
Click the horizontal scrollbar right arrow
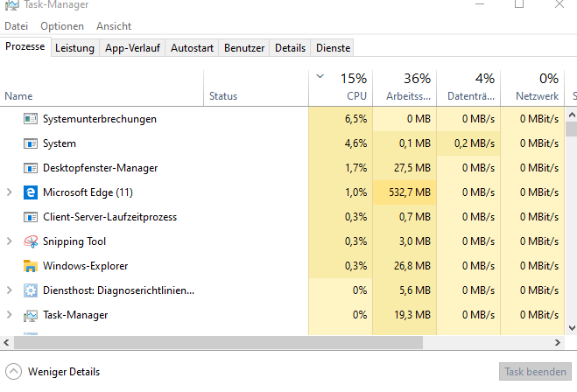558,343
